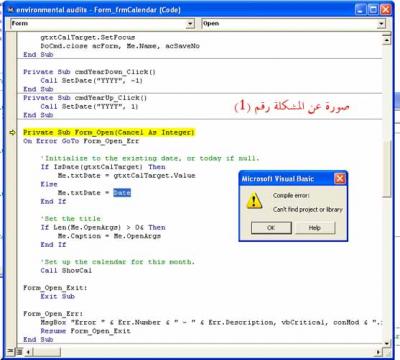400x360 pixels.
Task: Click the 'Compile error:' text in the dialog
Action: click(291, 196)
